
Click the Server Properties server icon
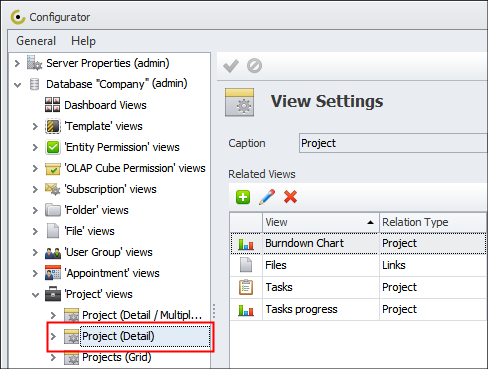[x=34, y=63]
